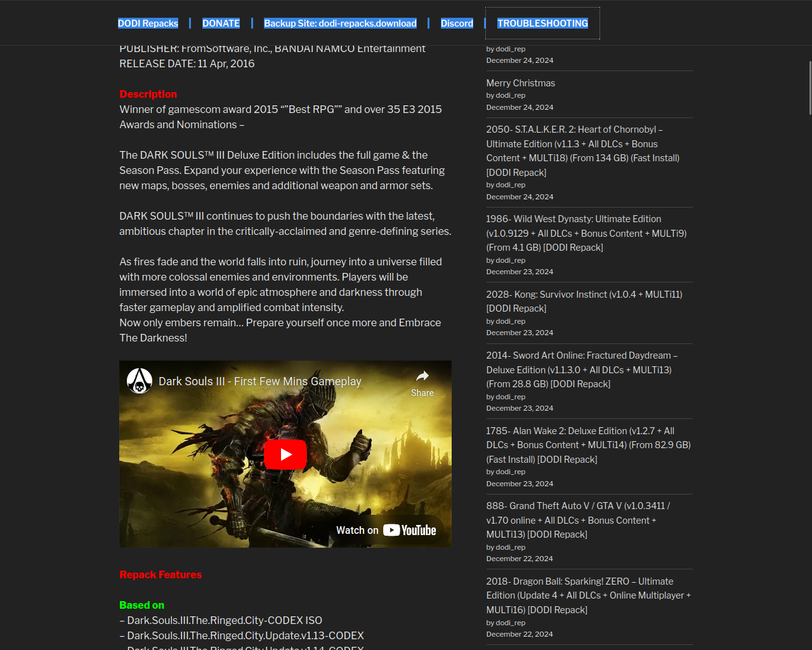Open the DODI Repacks menu link
The height and width of the screenshot is (650, 812).
click(x=148, y=23)
